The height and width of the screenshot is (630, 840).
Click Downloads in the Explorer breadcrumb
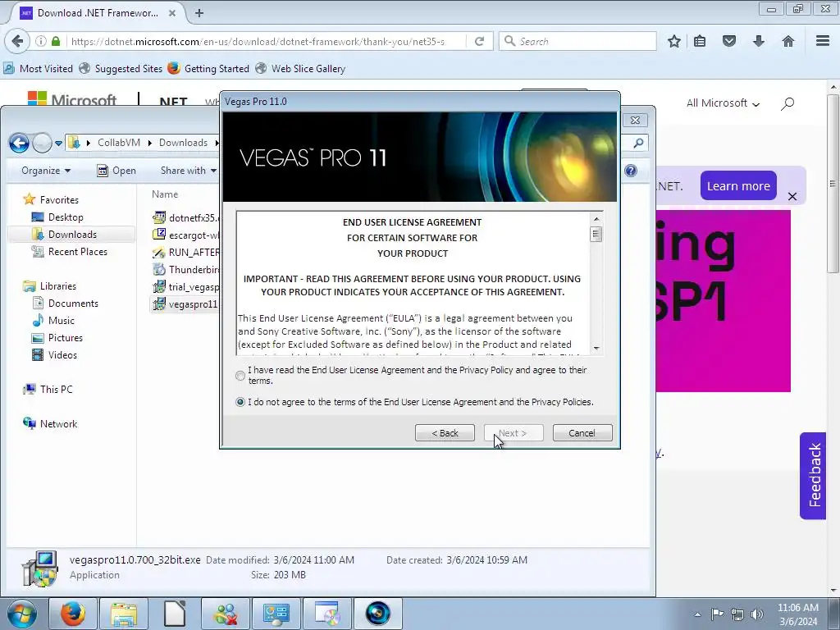[x=183, y=143]
